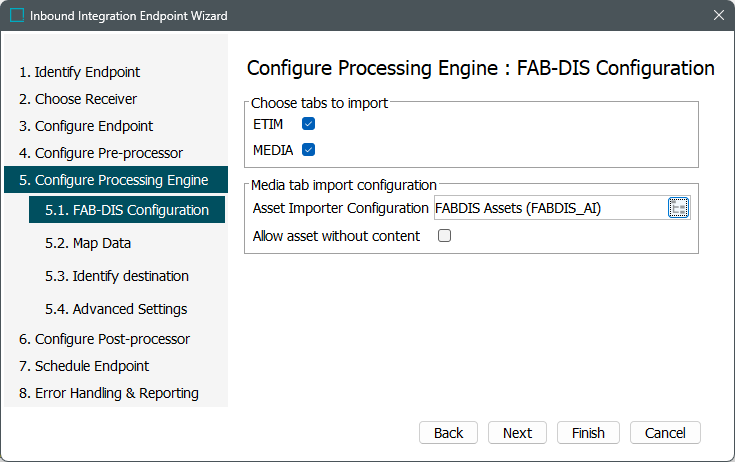Uncheck the MEDIA tab import checkbox

pos(308,150)
